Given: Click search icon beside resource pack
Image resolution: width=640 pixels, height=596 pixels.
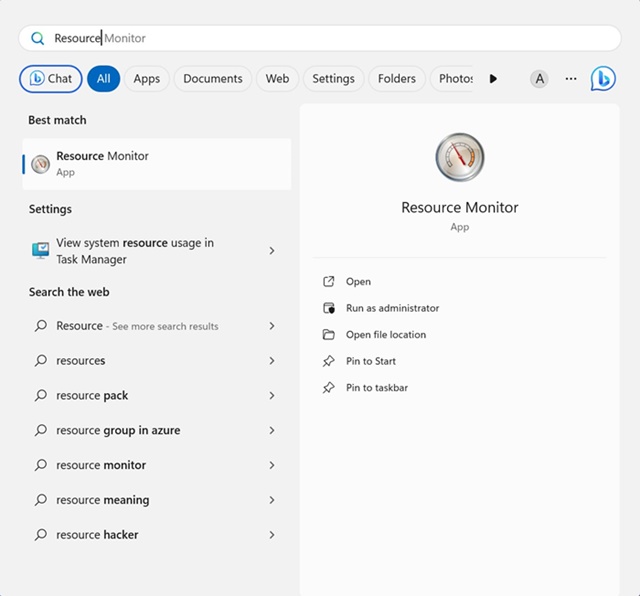Looking at the screenshot, I should click(x=40, y=396).
